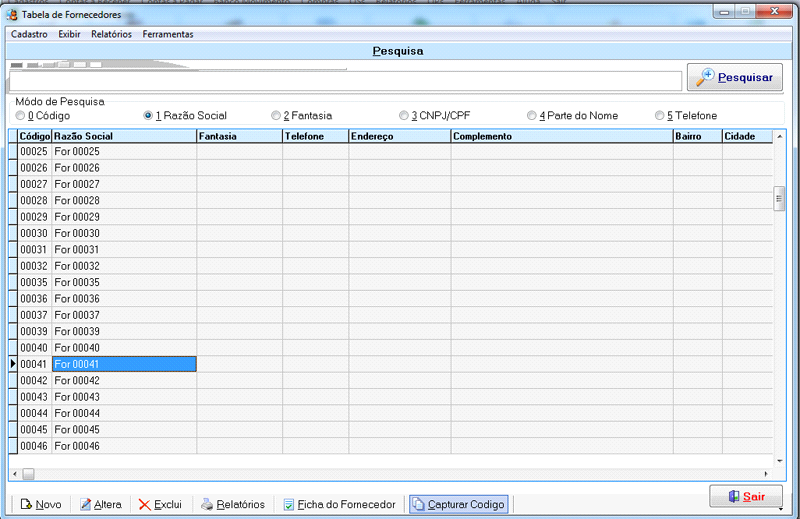The height and width of the screenshot is (519, 800).
Task: Open the Ferramentas menu
Action: [x=168, y=34]
